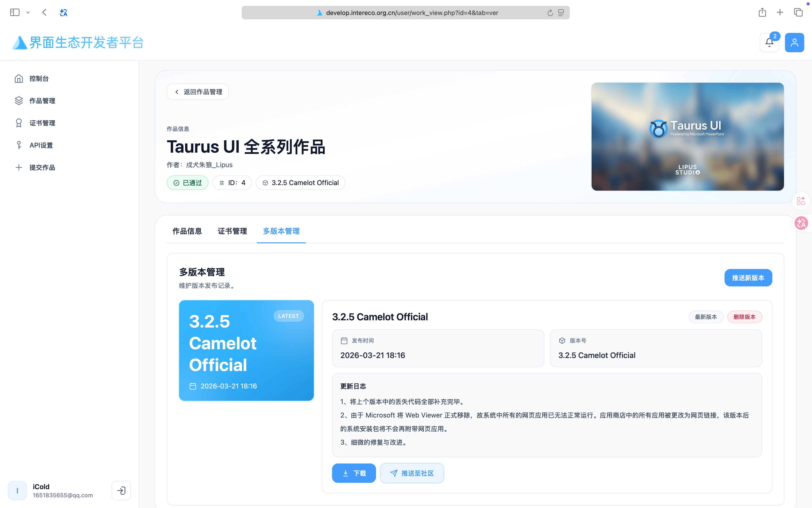This screenshot has height=508, width=812.
Task: Click the address bar URL field
Action: (x=405, y=13)
